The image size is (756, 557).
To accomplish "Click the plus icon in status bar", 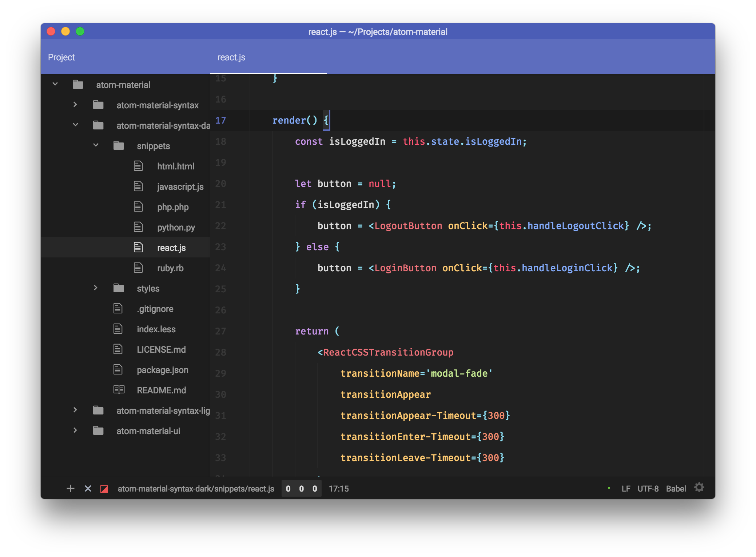I will pyautogui.click(x=71, y=488).
